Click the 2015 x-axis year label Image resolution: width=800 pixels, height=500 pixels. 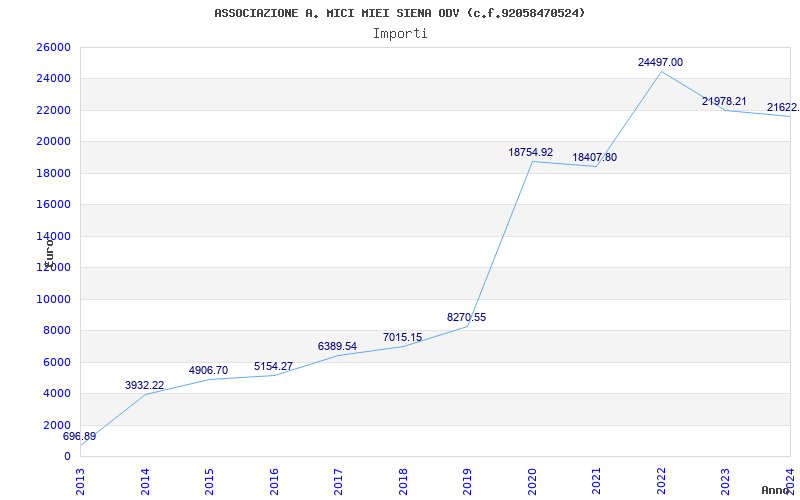tap(209, 482)
